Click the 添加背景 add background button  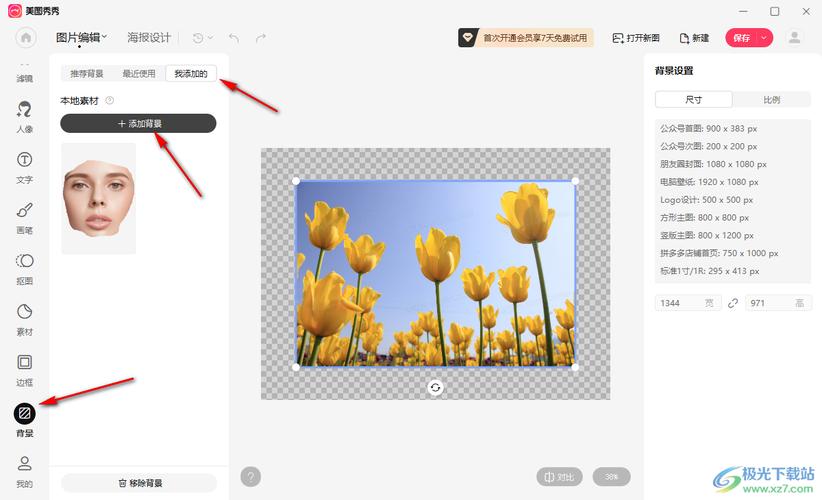[138, 124]
